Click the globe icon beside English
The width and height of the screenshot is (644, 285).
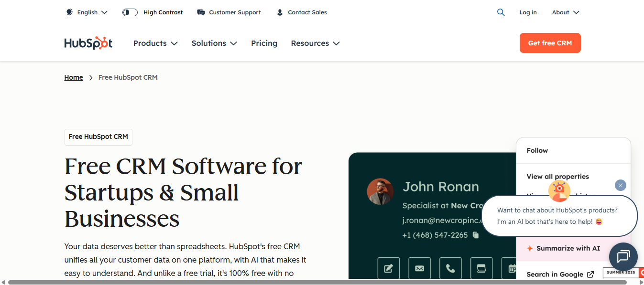pos(69,12)
